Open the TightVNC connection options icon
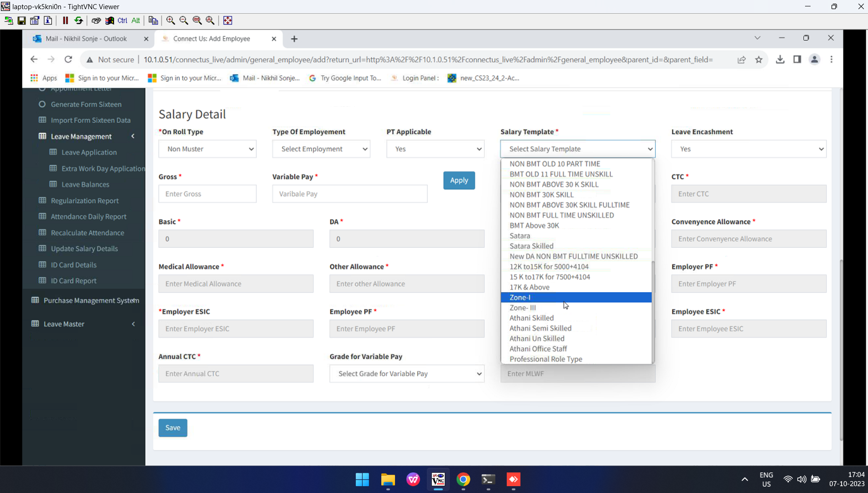This screenshot has height=493, width=868. [35, 21]
